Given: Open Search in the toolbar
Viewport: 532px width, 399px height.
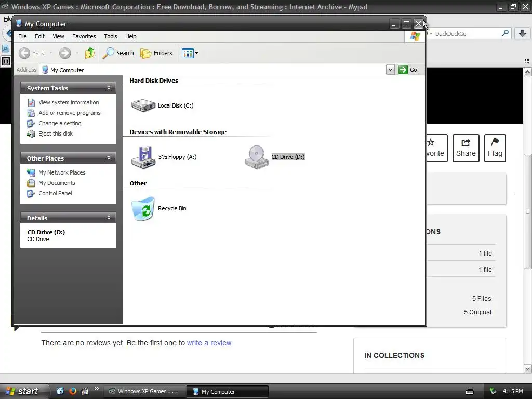Looking at the screenshot, I should point(118,53).
